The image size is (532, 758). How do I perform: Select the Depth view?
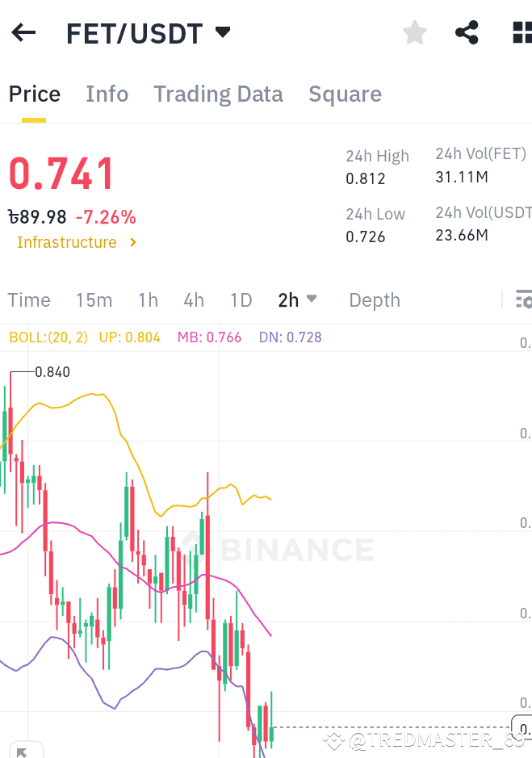click(x=374, y=299)
